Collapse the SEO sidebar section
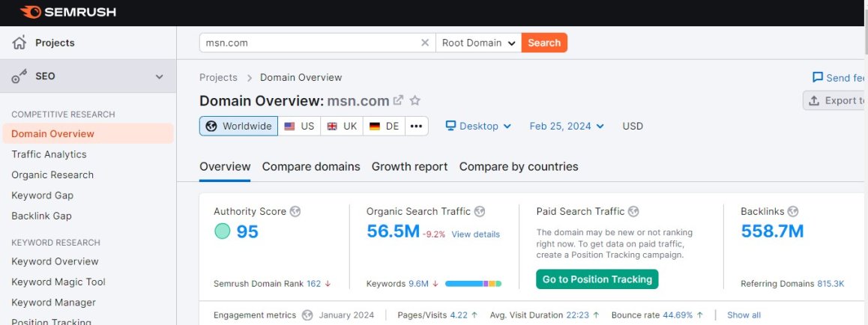This screenshot has width=868, height=325. tap(160, 76)
